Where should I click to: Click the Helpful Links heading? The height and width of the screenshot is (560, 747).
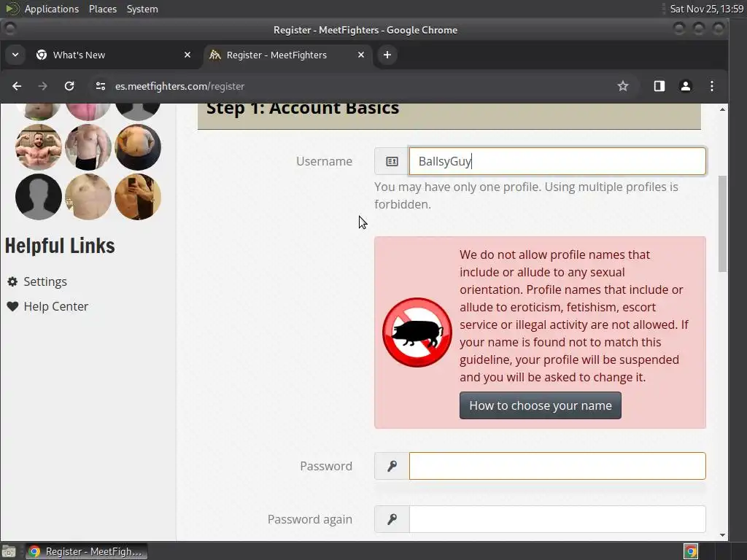(60, 246)
